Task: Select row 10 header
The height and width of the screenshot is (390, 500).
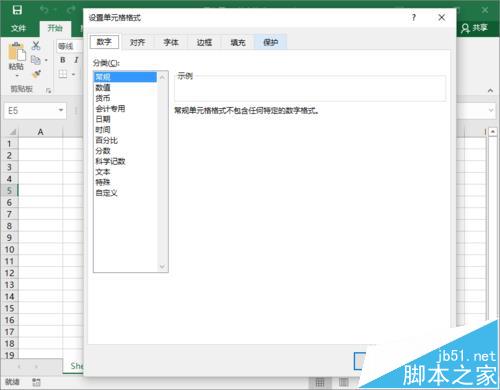Action: (x=9, y=249)
